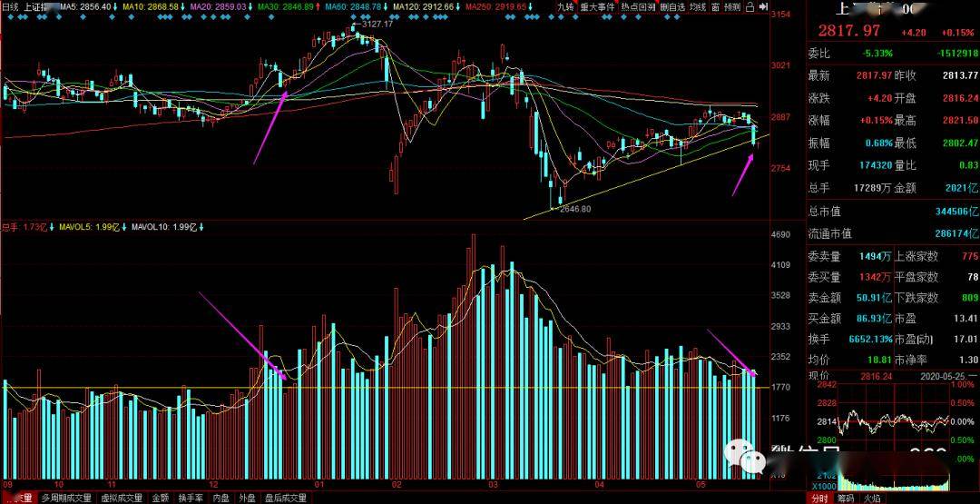Switch to the 筹码 tab
Image resolution: width=980 pixels, height=504 pixels.
click(x=847, y=499)
